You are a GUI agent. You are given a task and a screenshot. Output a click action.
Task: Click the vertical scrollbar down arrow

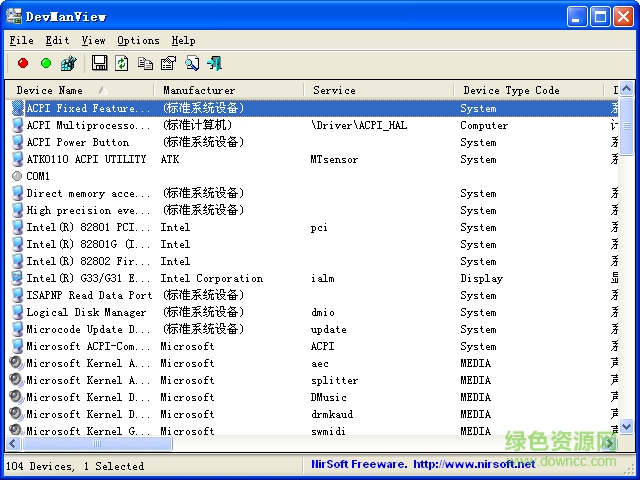(626, 426)
